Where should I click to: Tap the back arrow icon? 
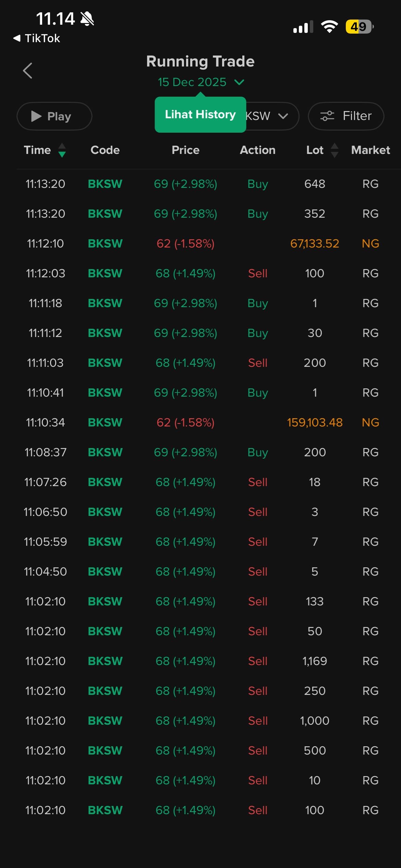(27, 71)
